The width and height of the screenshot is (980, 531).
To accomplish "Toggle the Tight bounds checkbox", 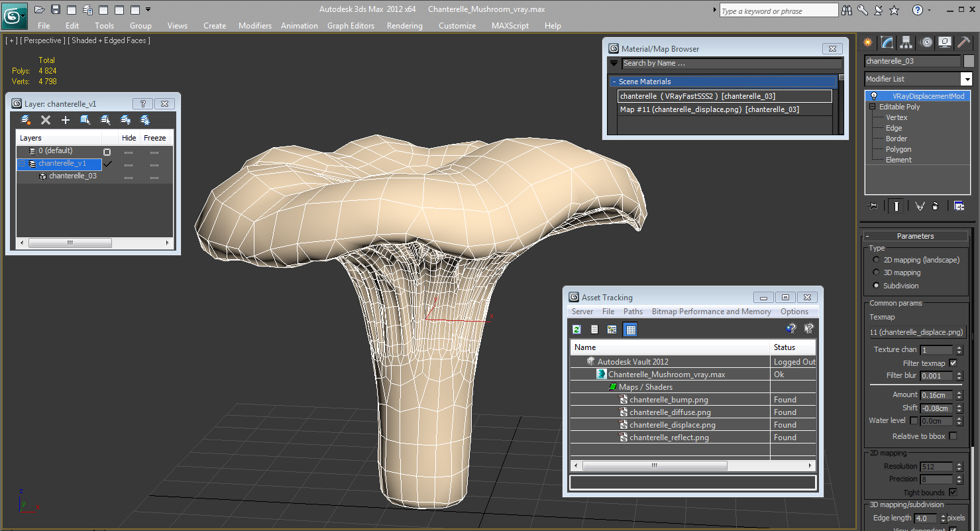I will pyautogui.click(x=953, y=492).
